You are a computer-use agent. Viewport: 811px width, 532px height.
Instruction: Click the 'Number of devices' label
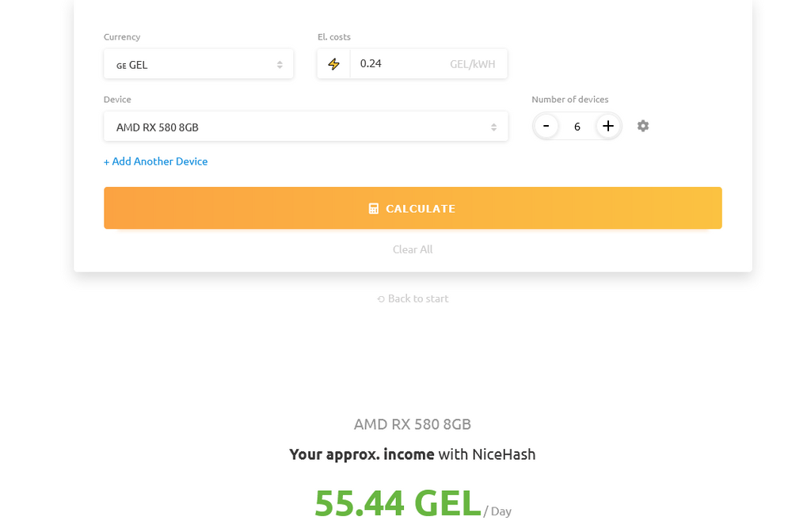pos(570,99)
